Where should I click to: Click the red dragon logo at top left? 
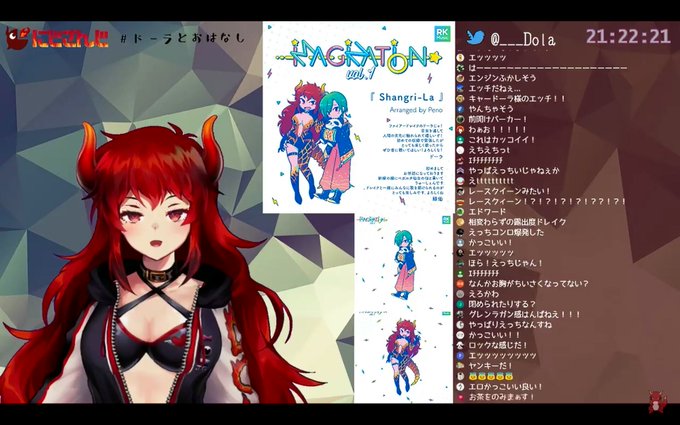point(17,38)
